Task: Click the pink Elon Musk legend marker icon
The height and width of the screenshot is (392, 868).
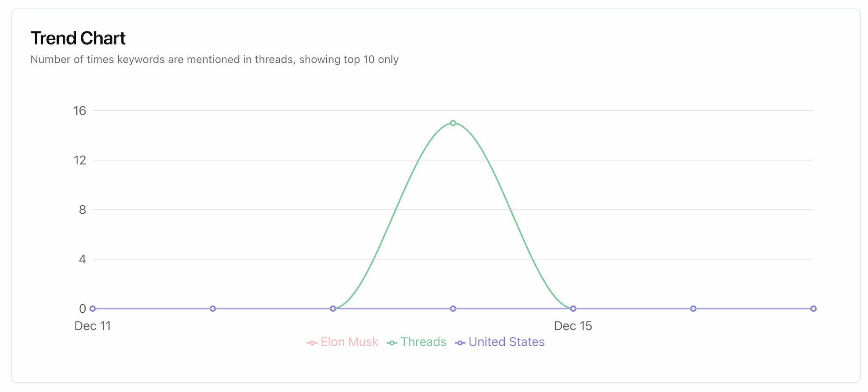Action: click(312, 343)
